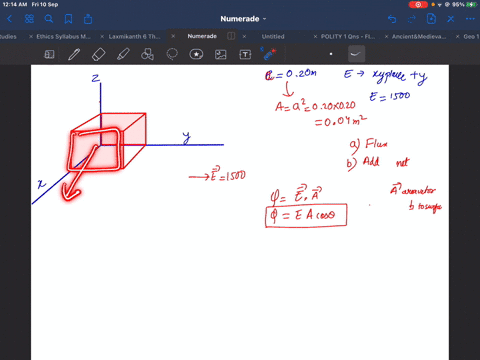
Task: Open the search tool
Action: [49, 19]
